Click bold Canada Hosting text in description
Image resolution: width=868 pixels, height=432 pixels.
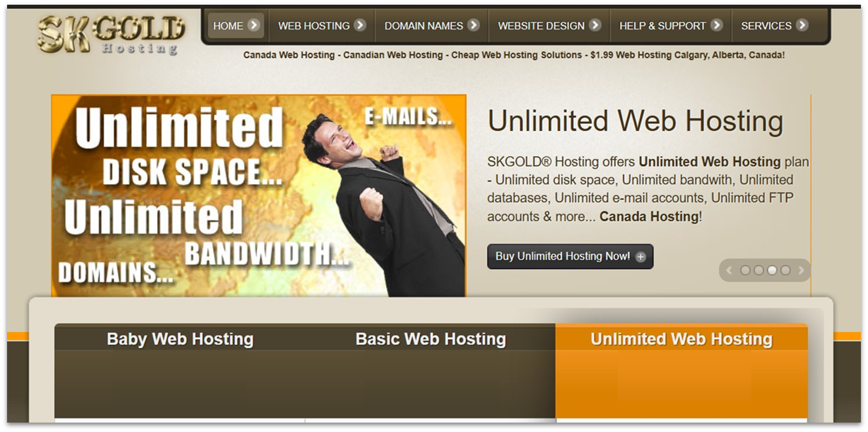click(x=649, y=217)
